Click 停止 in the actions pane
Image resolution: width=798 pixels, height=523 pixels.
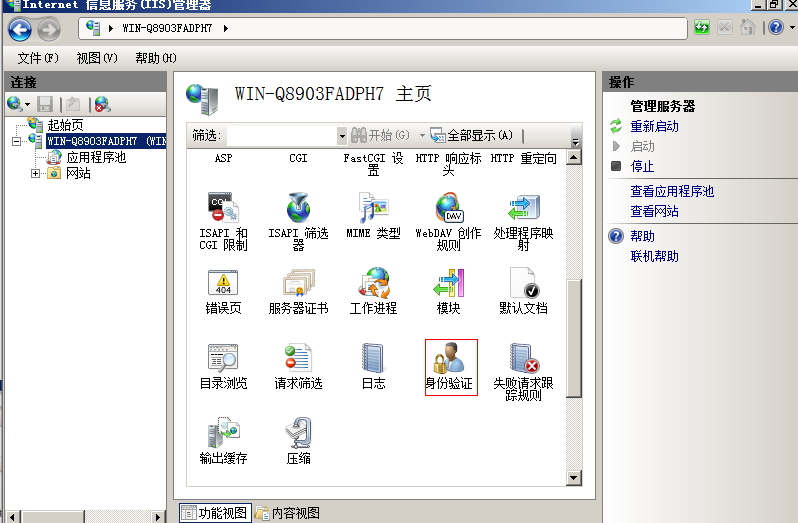pos(642,166)
